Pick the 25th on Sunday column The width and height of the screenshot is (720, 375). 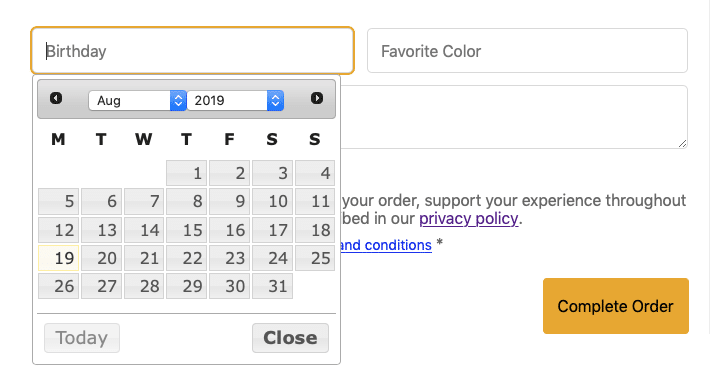(315, 258)
